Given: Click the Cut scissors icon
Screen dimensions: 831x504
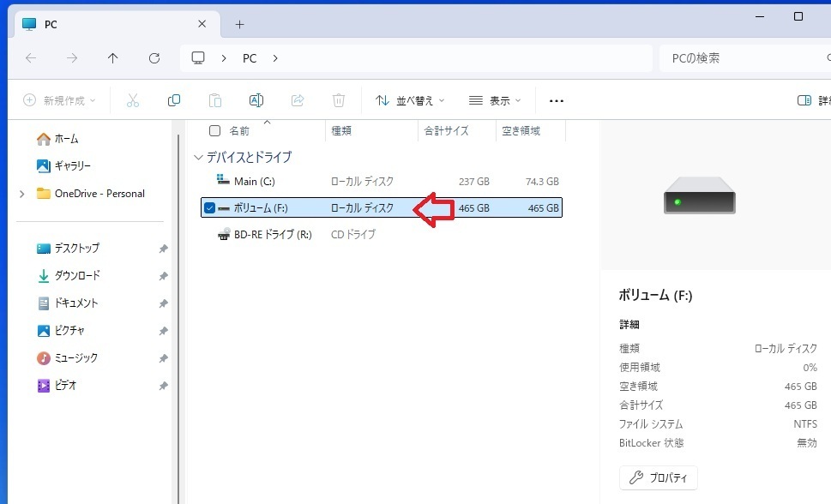Looking at the screenshot, I should point(132,100).
